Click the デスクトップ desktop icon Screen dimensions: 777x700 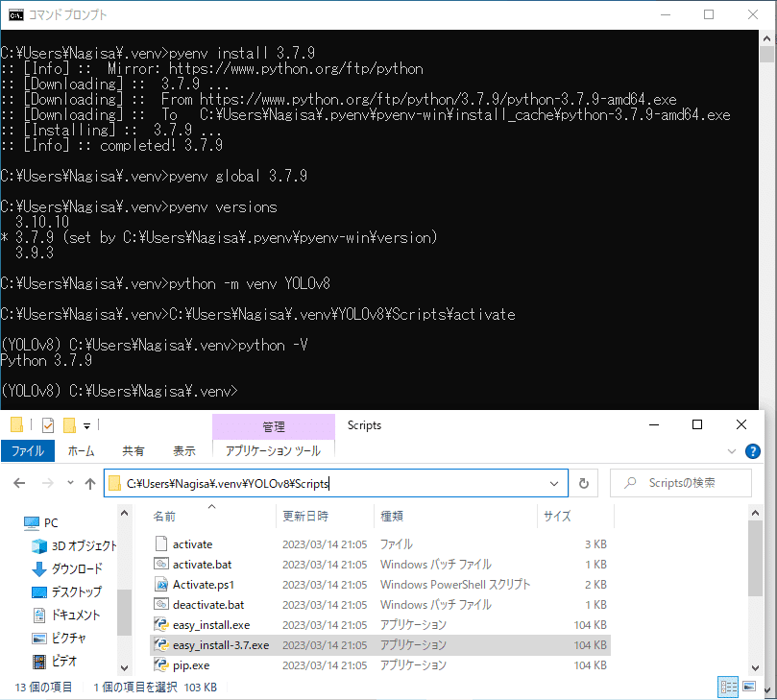[x=39, y=592]
